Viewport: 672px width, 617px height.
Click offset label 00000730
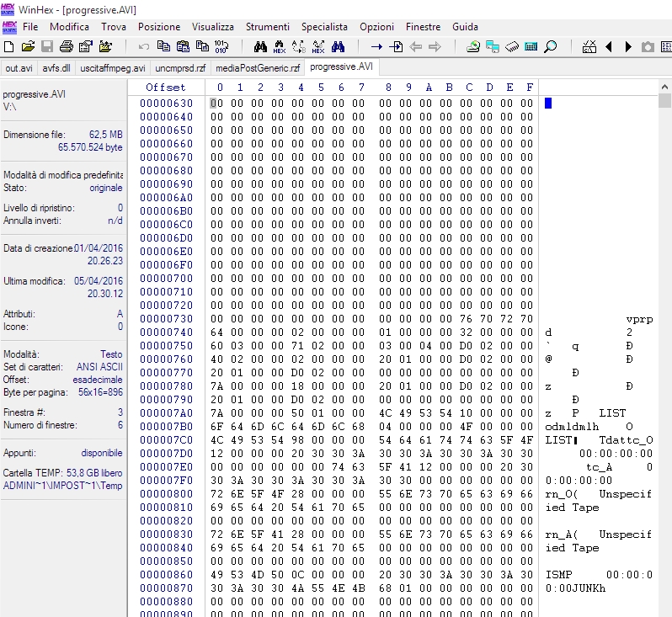tap(166, 319)
